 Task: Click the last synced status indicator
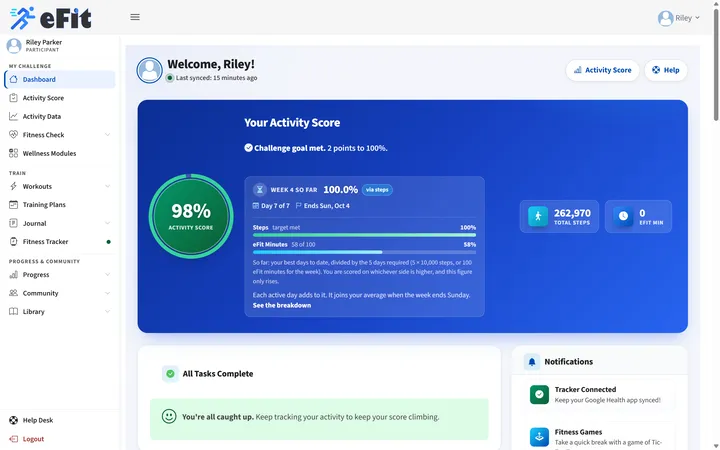pos(170,78)
